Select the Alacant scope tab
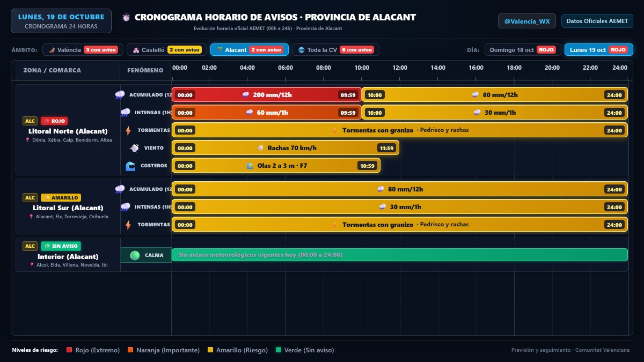 [250, 50]
